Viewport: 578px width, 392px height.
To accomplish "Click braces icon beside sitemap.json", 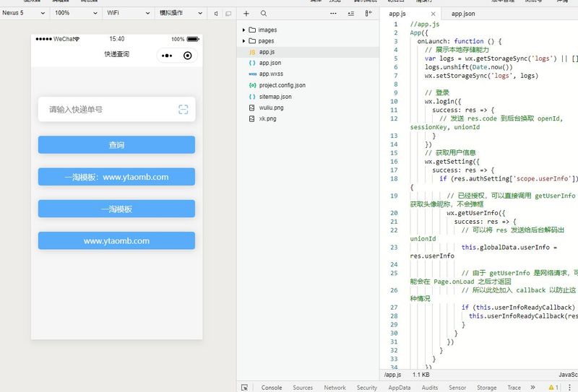I will (252, 97).
